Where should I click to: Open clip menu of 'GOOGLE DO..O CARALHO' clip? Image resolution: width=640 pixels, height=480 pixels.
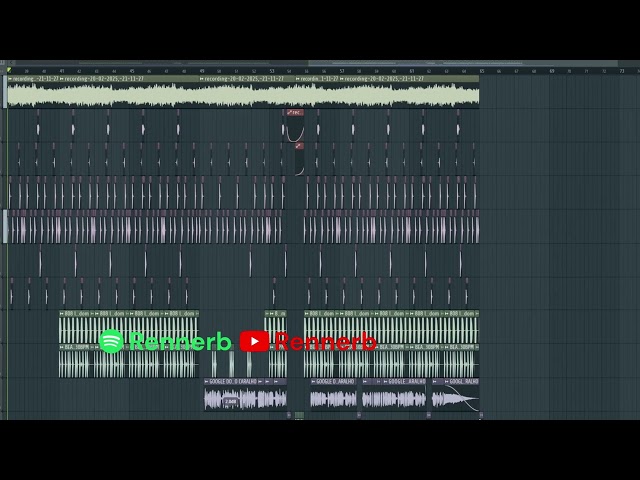(x=207, y=382)
